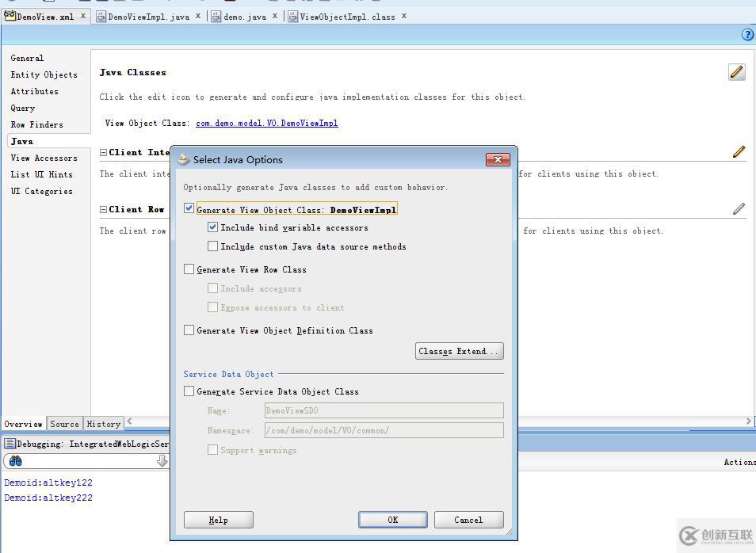Open the History tab
The image size is (756, 553).
click(x=104, y=424)
